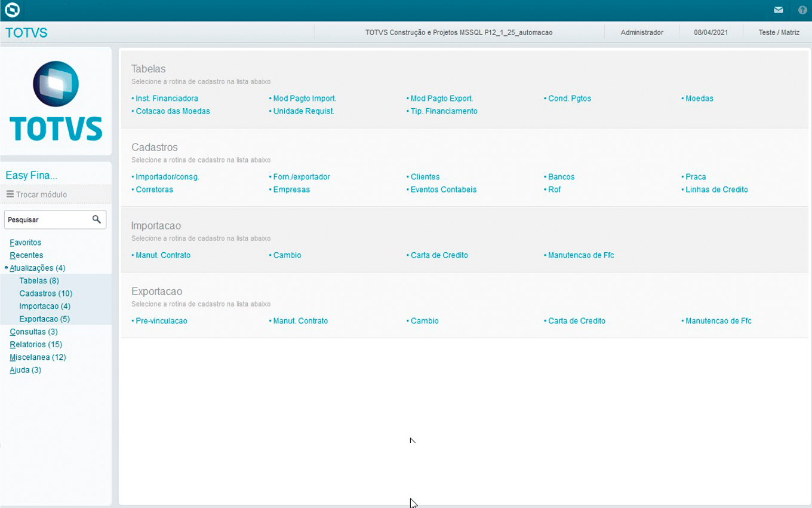Open Trocar módulo menu
The width and height of the screenshot is (812, 508).
[37, 195]
